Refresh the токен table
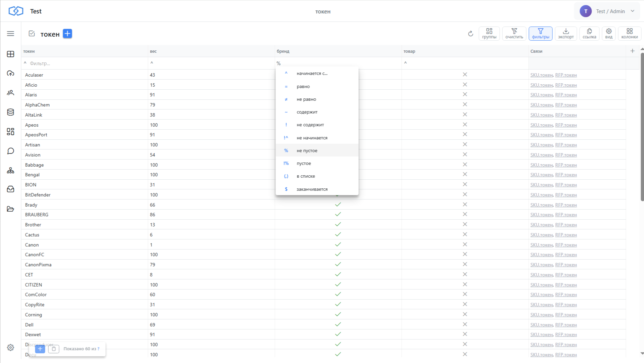The height and width of the screenshot is (363, 644). pyautogui.click(x=470, y=34)
